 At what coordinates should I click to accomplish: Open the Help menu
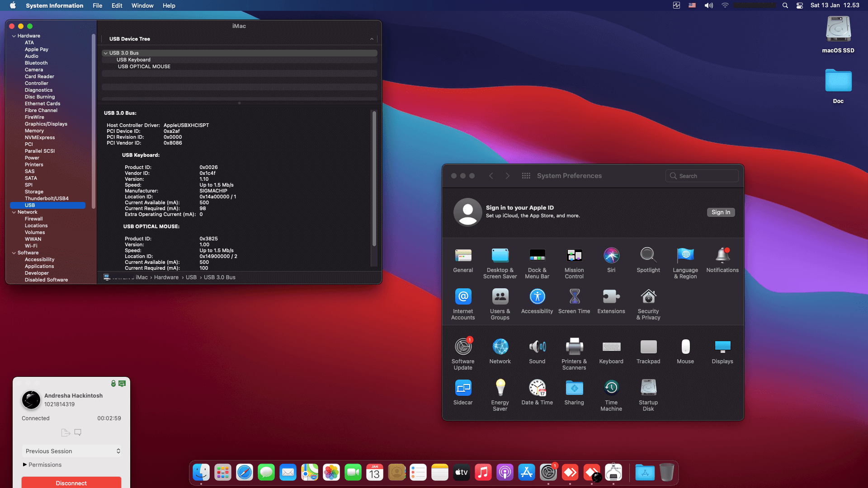pyautogui.click(x=169, y=5)
